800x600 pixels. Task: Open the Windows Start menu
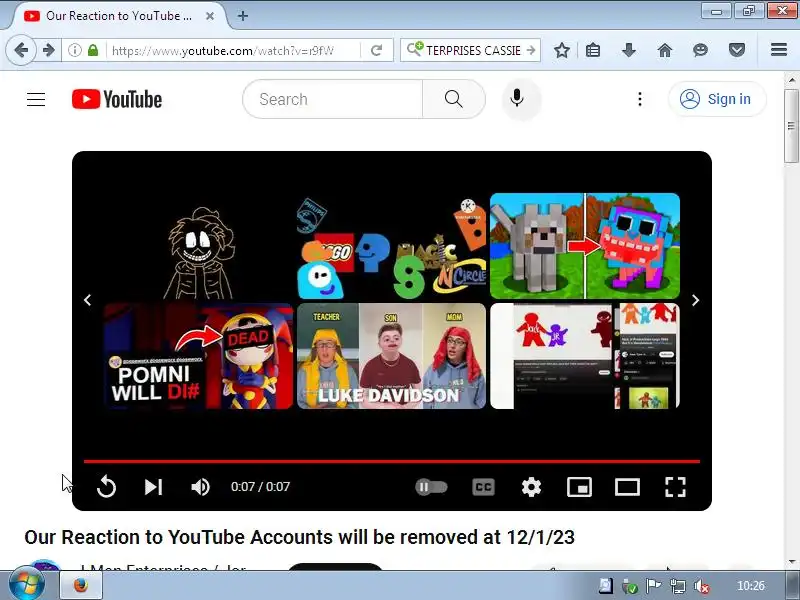click(27, 585)
